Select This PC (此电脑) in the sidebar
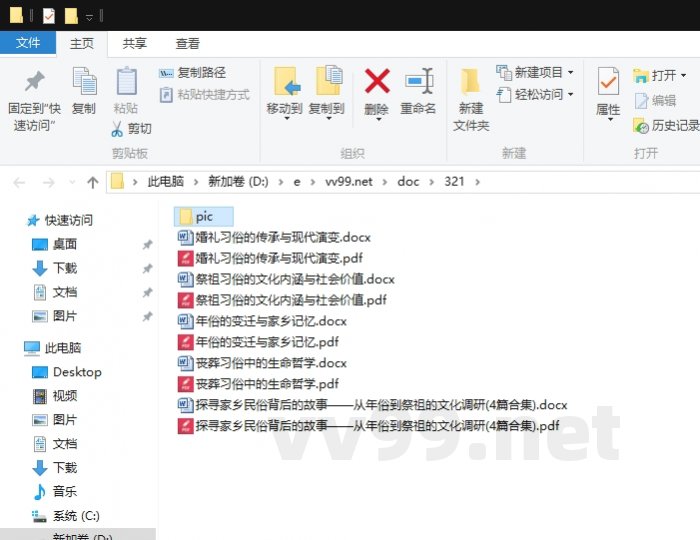This screenshot has width=700, height=540. click(52, 348)
